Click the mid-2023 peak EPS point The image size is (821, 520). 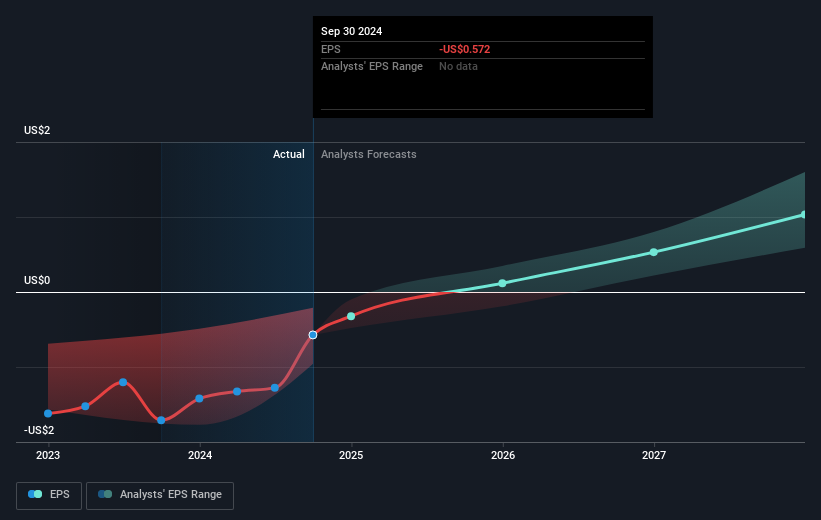coord(123,382)
